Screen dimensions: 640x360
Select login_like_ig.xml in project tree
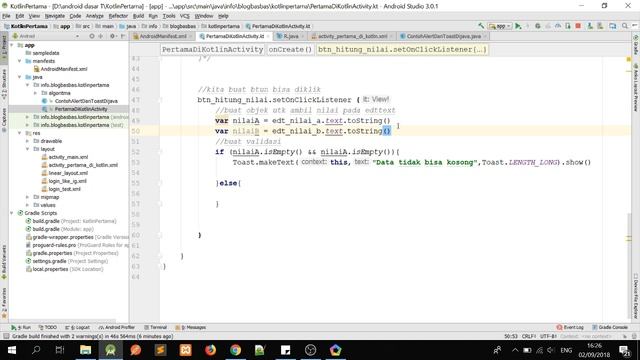[67, 181]
